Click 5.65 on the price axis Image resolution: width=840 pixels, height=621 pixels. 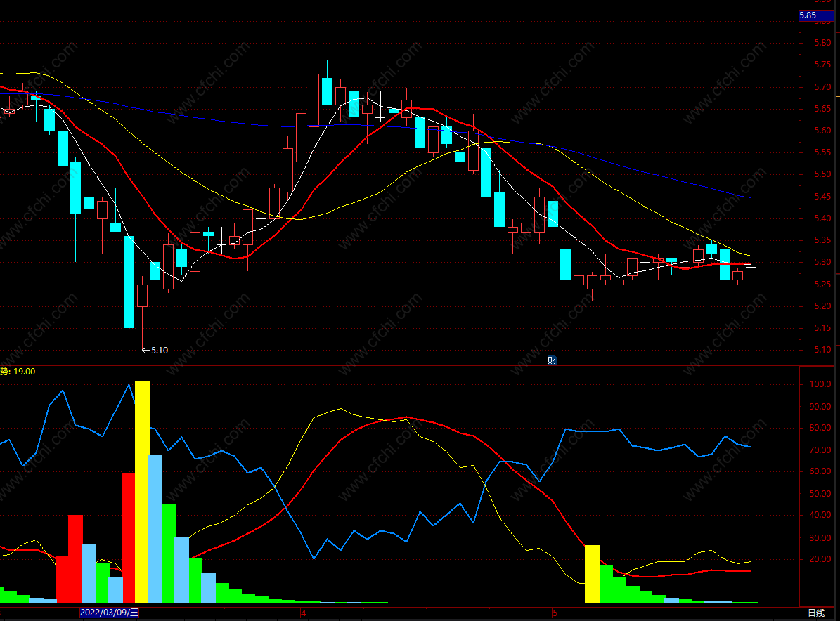(x=822, y=109)
